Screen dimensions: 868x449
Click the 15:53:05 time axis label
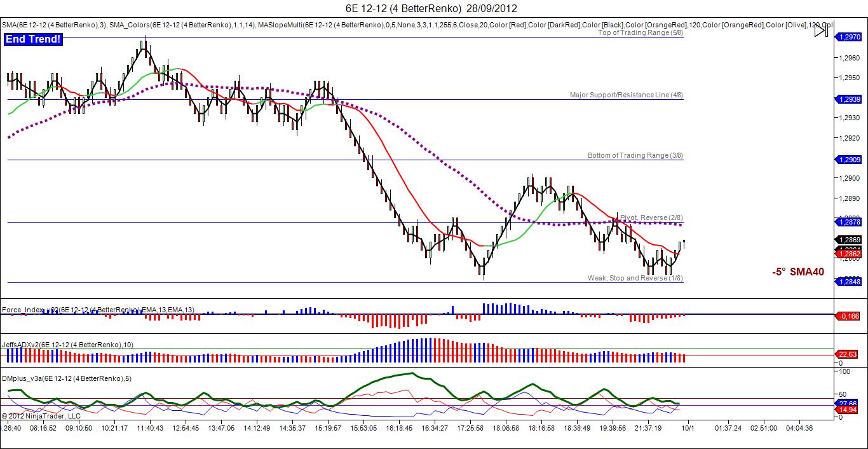tap(363, 428)
